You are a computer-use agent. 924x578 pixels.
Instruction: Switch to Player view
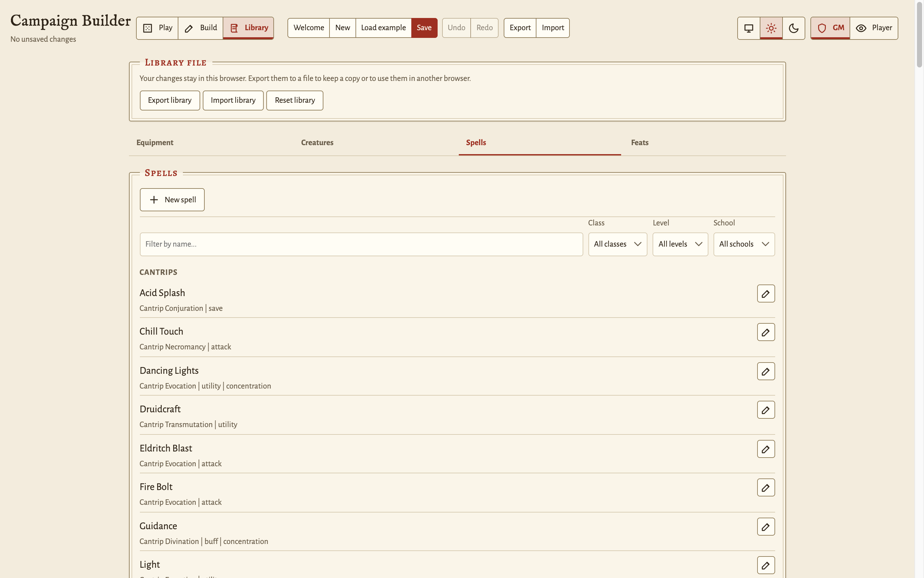(x=874, y=28)
